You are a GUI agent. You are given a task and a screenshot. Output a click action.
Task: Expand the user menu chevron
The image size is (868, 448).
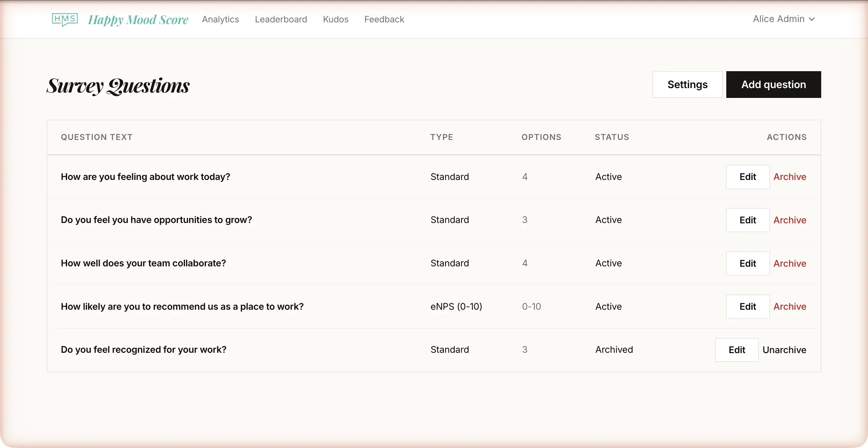point(811,20)
